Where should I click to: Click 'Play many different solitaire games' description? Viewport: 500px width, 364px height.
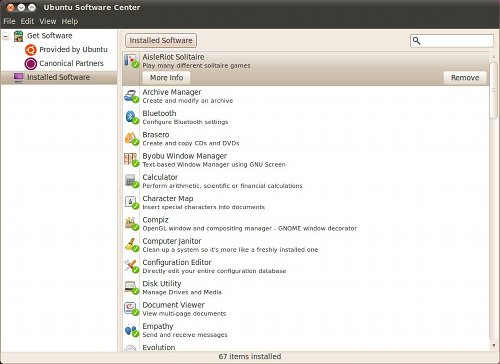[196, 66]
